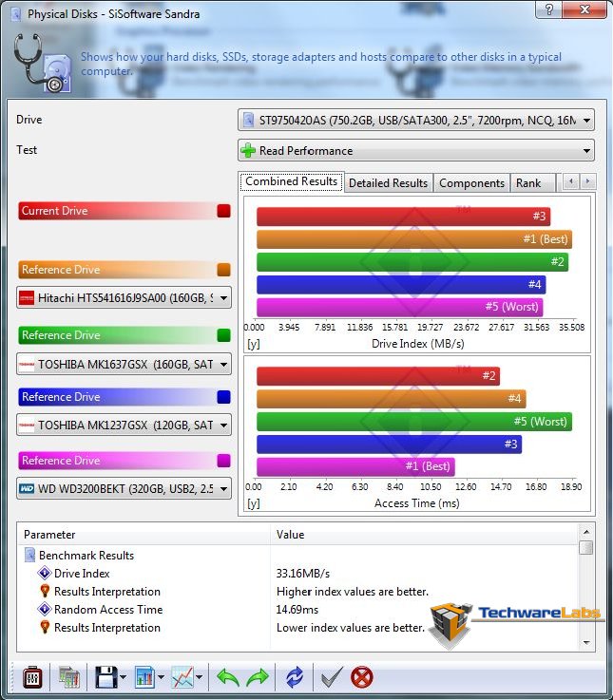Open the WD WD3200BEKT reference dropdown
This screenshot has width=613, height=700.
[x=124, y=489]
